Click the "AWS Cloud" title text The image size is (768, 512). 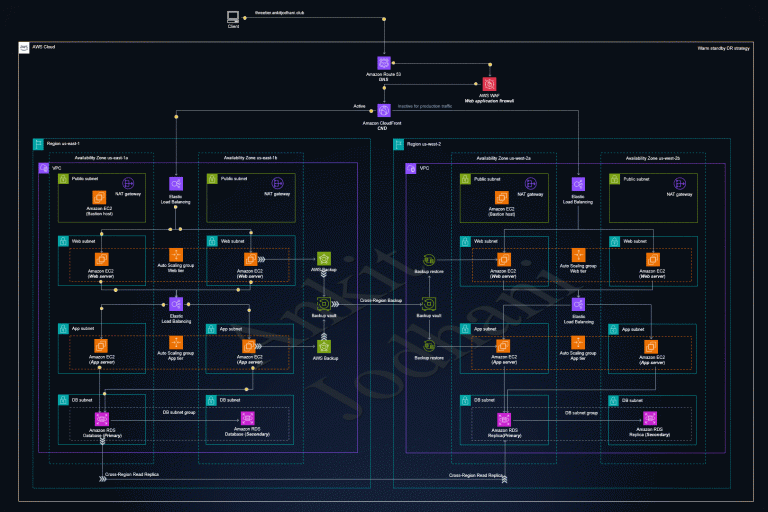point(44,47)
